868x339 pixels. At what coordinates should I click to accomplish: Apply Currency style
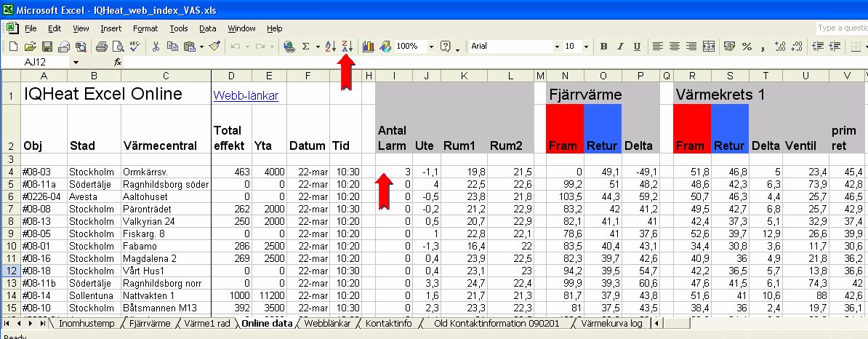coord(730,47)
